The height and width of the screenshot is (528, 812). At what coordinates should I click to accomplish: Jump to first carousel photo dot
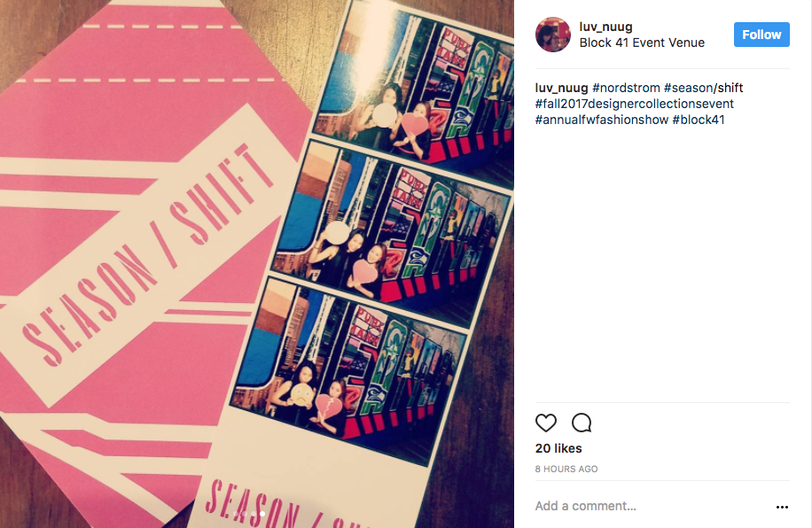pyautogui.click(x=236, y=514)
